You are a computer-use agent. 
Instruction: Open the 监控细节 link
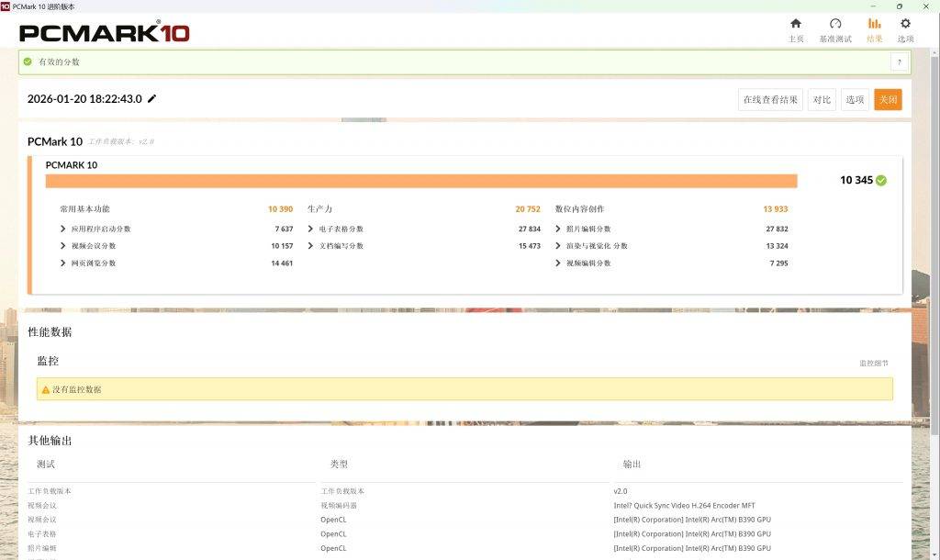[873, 364]
